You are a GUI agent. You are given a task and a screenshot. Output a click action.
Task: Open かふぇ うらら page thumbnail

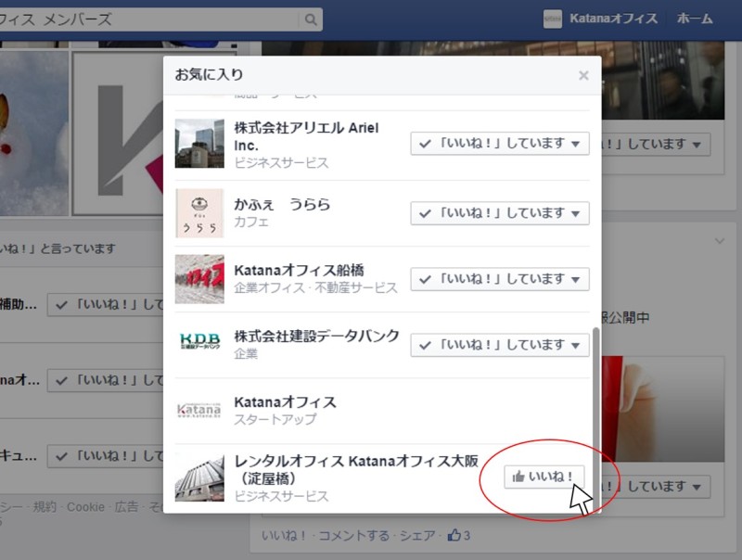point(199,213)
